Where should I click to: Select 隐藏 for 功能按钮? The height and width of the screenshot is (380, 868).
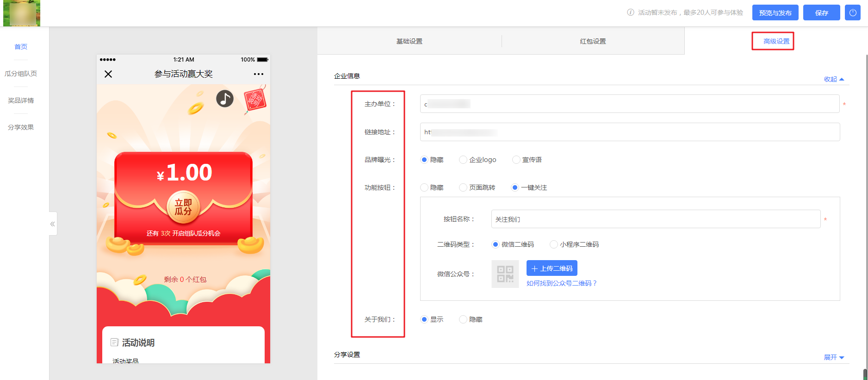click(x=432, y=187)
